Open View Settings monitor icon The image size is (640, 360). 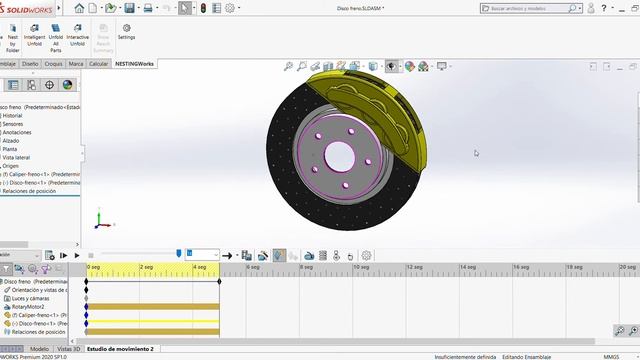[441, 66]
